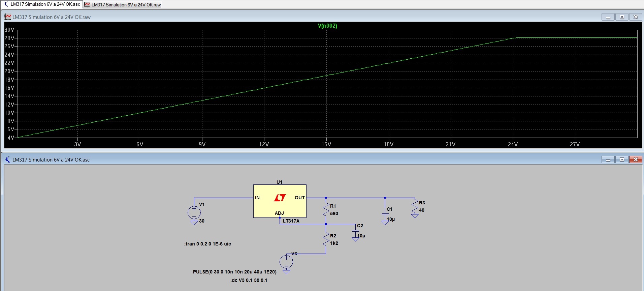Click the ground symbol under R3
The width and height of the screenshot is (644, 291).
[415, 215]
